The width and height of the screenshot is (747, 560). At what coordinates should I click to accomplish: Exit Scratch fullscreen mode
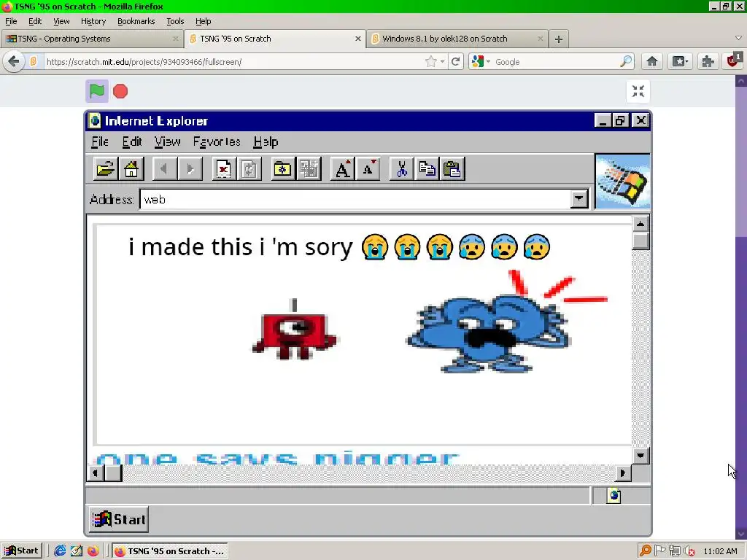(x=638, y=91)
